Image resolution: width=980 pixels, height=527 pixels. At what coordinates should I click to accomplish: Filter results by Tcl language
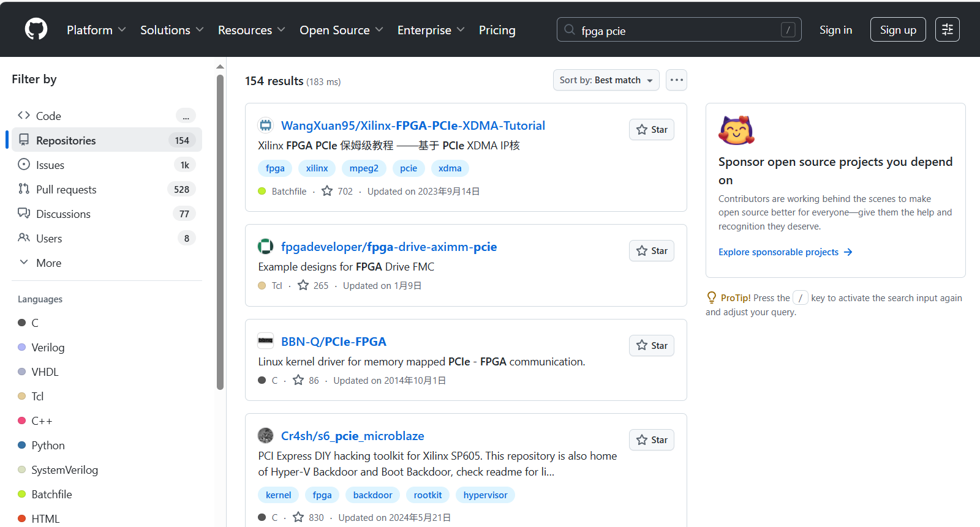pos(31,396)
